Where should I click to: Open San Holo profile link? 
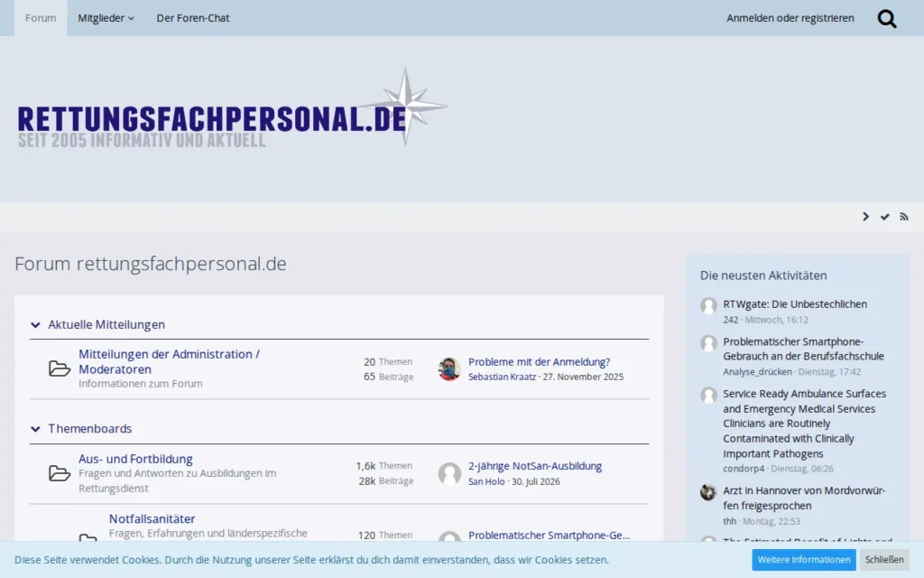486,481
